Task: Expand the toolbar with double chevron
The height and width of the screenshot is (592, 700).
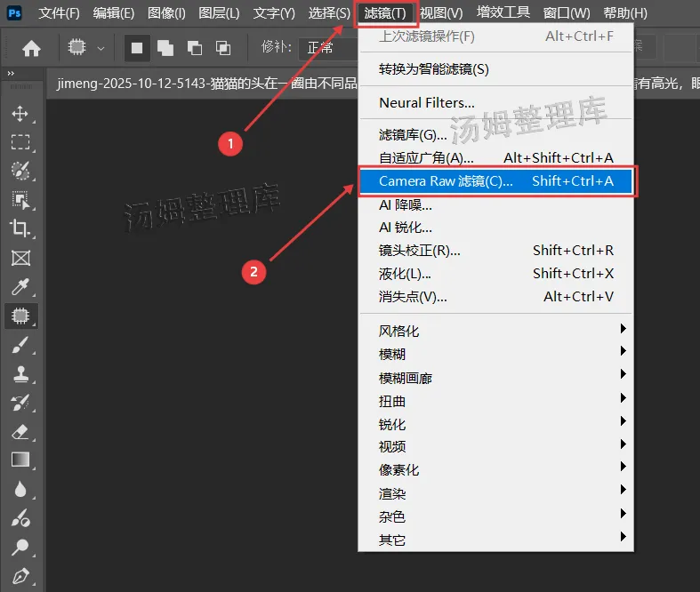Action: click(11, 73)
